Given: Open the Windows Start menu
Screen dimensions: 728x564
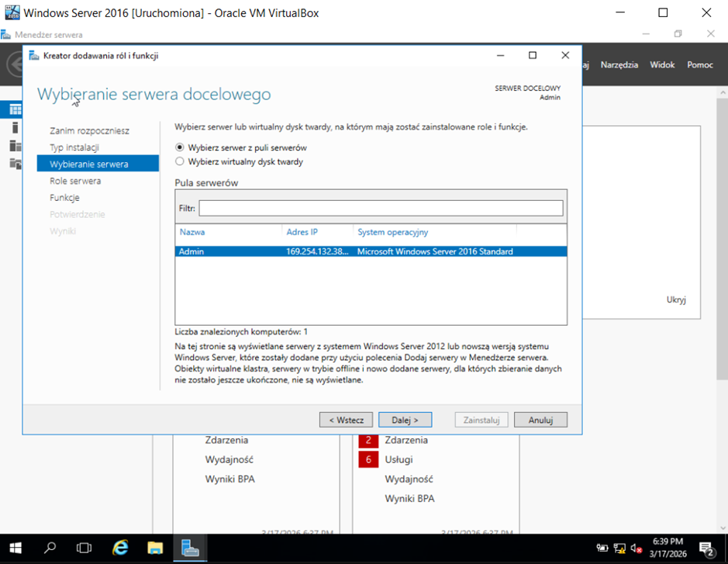Looking at the screenshot, I should (x=16, y=548).
